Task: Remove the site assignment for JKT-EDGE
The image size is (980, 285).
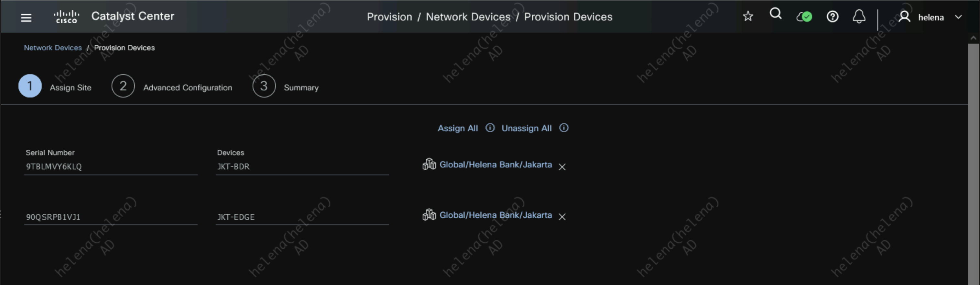Action: tap(562, 217)
